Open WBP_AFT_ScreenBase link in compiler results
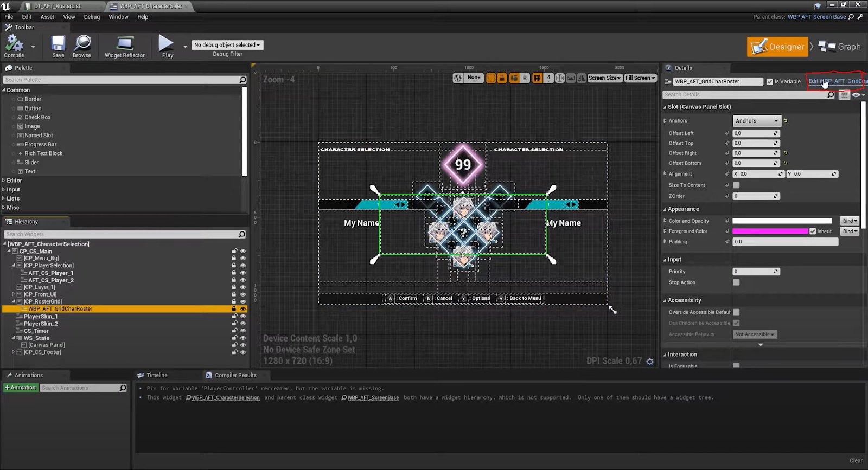The height and width of the screenshot is (470, 868). (x=373, y=398)
